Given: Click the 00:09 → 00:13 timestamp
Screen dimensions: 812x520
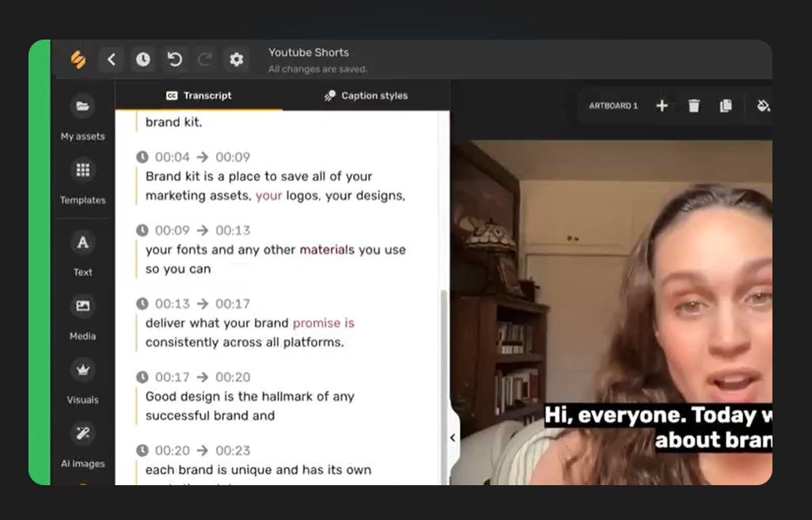Looking at the screenshot, I should [x=195, y=230].
